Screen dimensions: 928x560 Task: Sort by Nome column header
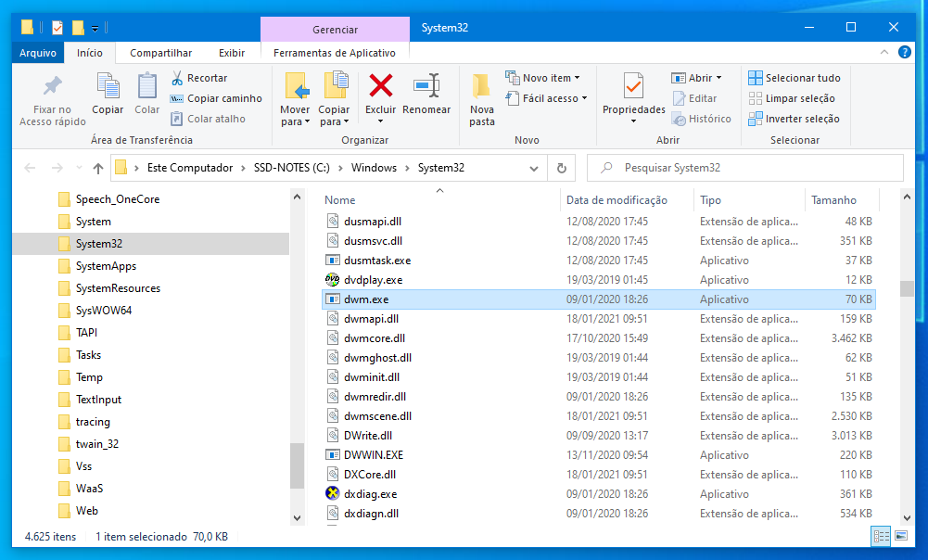[x=339, y=200]
